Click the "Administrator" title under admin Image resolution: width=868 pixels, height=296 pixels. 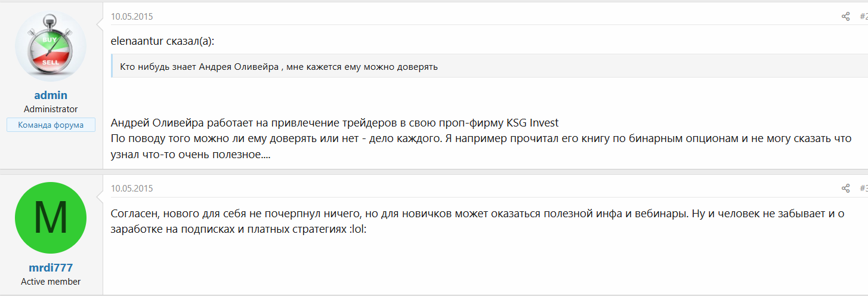[x=51, y=109]
